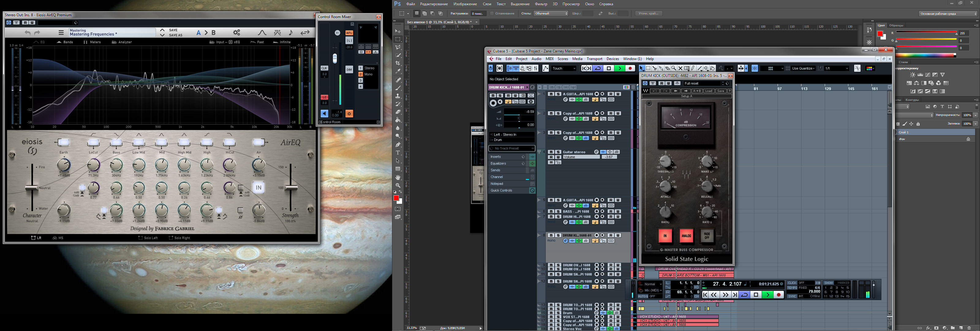Select the Clone Stamp tool in Photoshop
This screenshot has width=980, height=331.
tap(398, 96)
